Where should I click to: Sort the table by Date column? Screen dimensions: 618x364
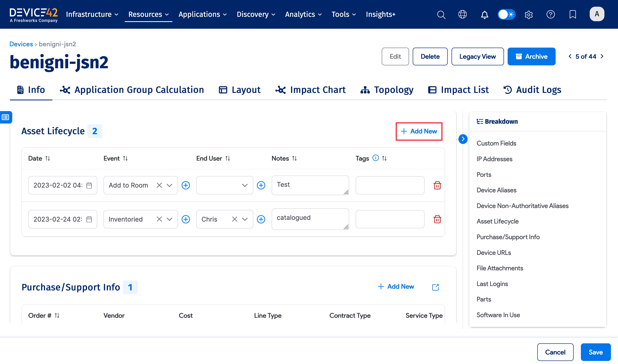tap(48, 158)
